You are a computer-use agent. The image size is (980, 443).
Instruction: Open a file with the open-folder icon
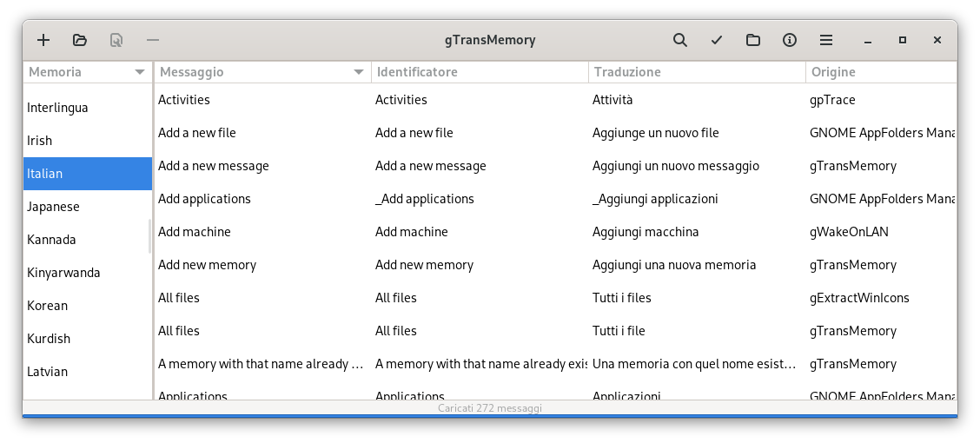[79, 40]
